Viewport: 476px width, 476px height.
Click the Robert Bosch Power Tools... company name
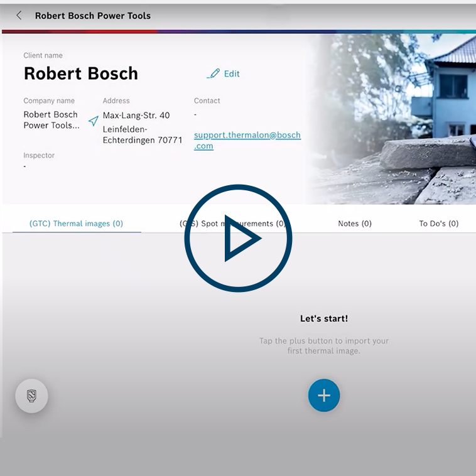pyautogui.click(x=51, y=120)
